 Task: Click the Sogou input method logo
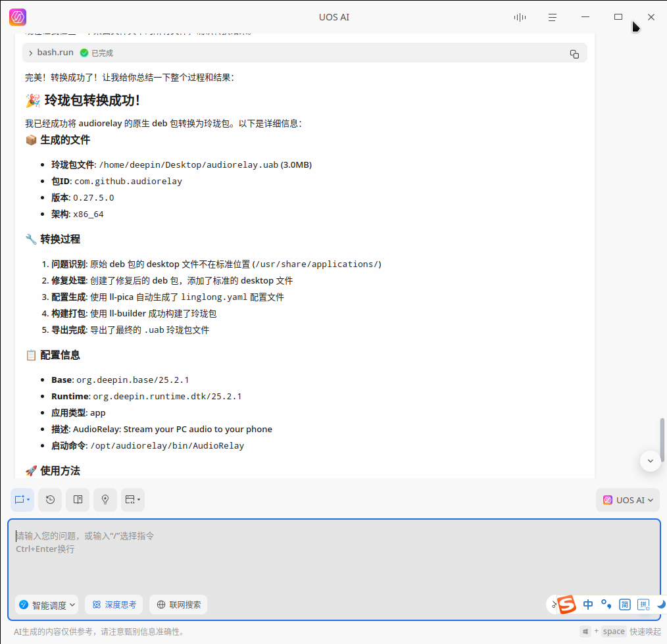567,605
